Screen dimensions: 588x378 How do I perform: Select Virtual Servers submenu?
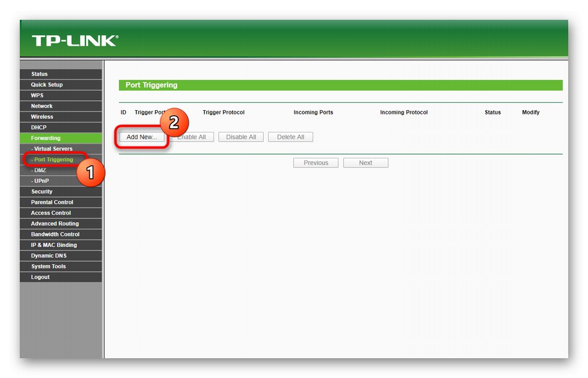(61, 149)
